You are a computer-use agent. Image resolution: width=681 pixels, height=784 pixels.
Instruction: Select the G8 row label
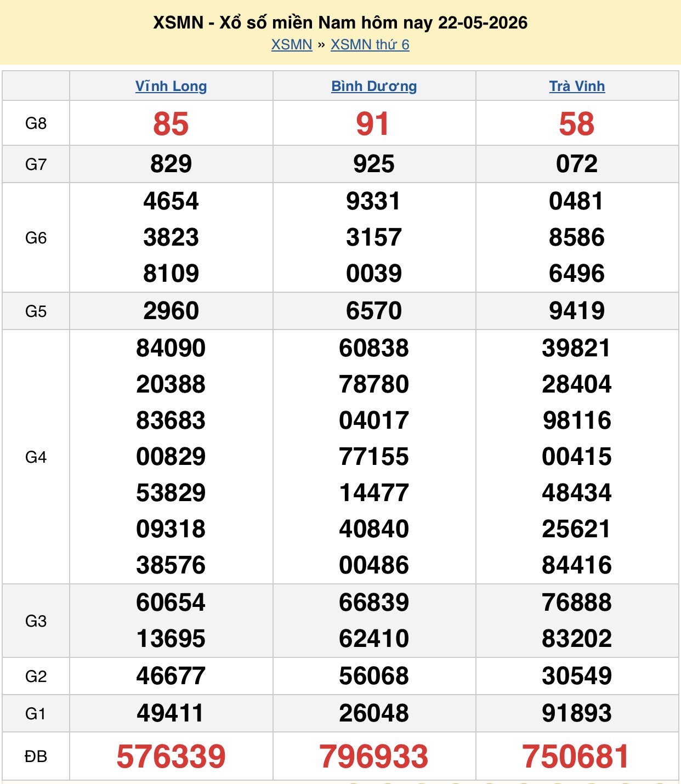(36, 123)
